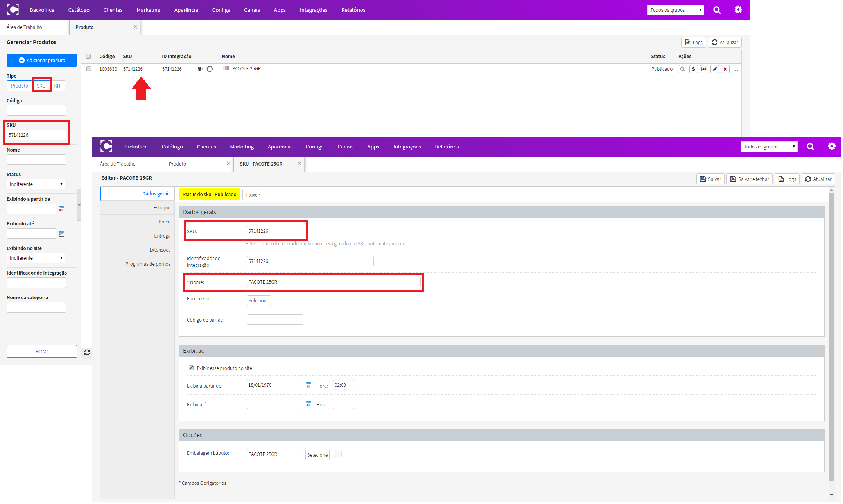Tick the checkbox next to Embalagem Lúpulo Selecione
Screen dimensions: 843x504
coord(338,454)
